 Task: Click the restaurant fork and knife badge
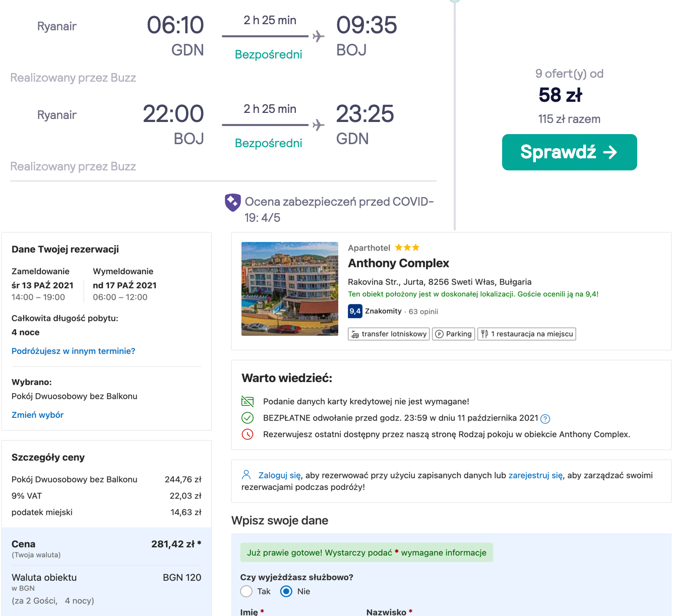526,334
